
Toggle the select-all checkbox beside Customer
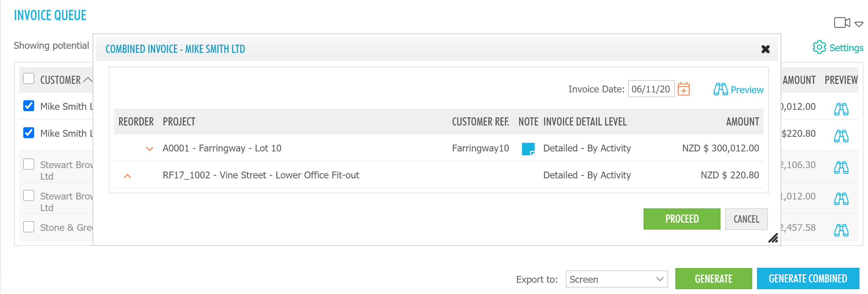pos(29,79)
